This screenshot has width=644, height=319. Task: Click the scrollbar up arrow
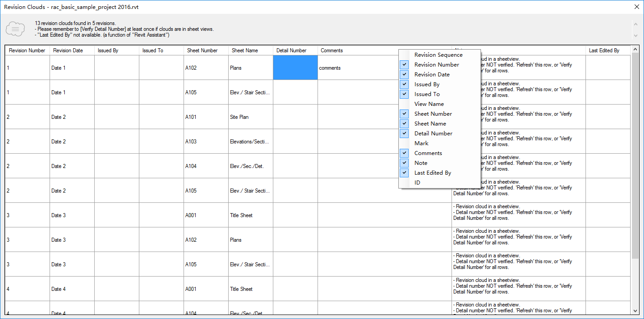pyautogui.click(x=636, y=49)
